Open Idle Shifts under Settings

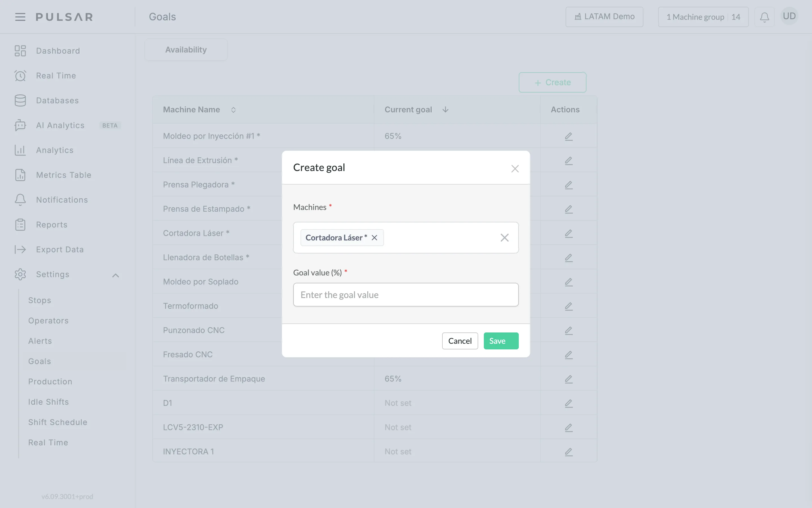pos(48,402)
